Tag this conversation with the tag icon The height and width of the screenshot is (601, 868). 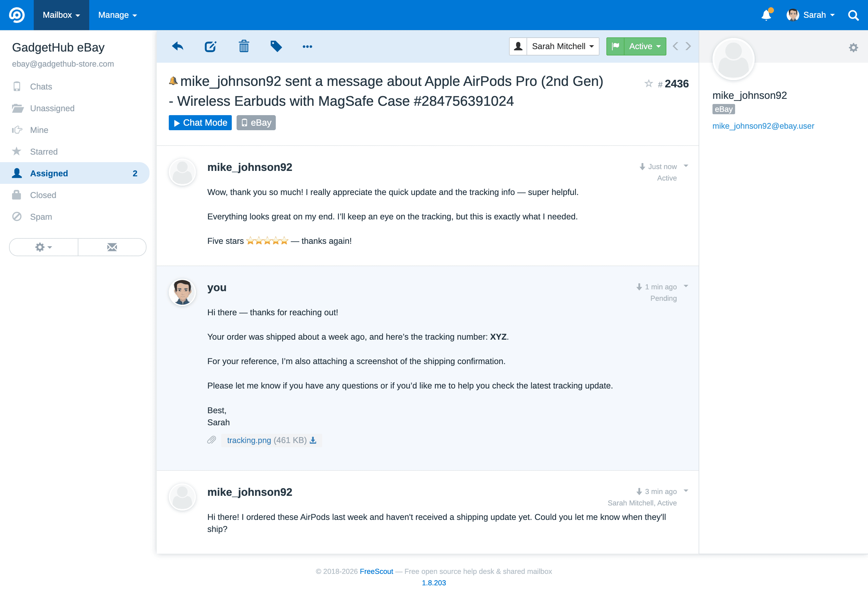point(276,46)
